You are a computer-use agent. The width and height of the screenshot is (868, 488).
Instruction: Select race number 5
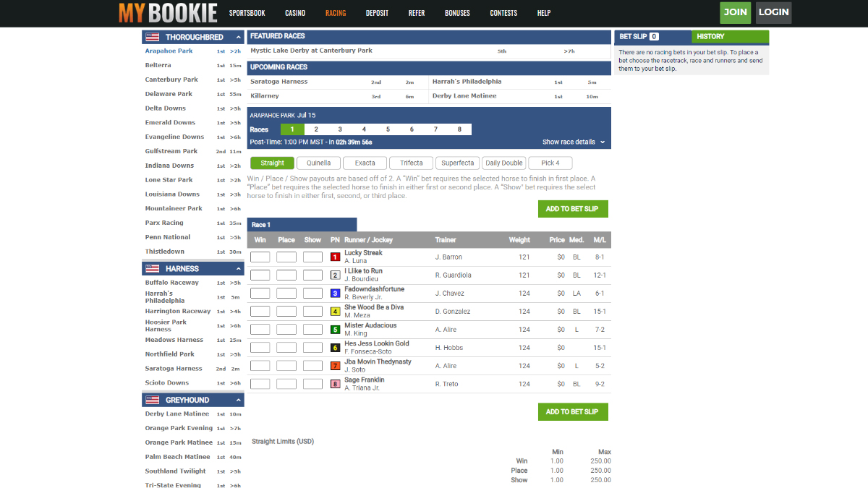click(388, 129)
